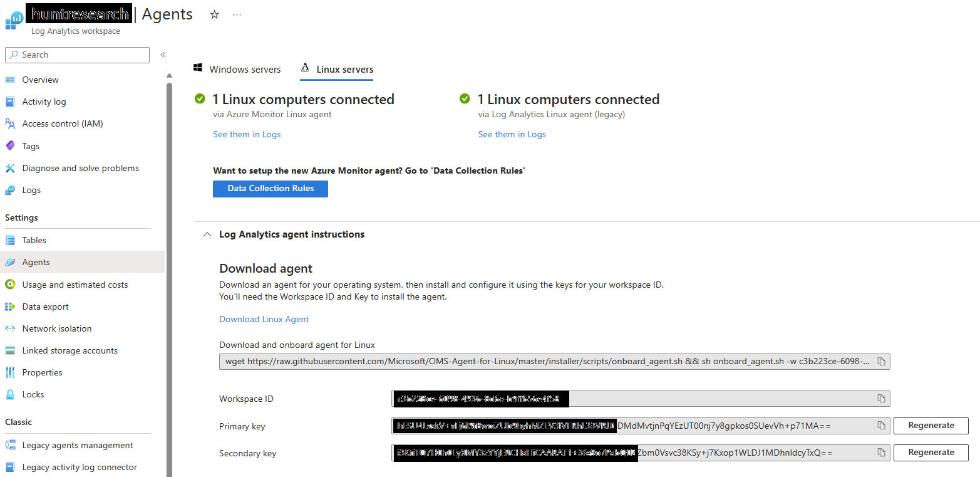
Task: Copy the Primary key to clipboard
Action: 881,426
